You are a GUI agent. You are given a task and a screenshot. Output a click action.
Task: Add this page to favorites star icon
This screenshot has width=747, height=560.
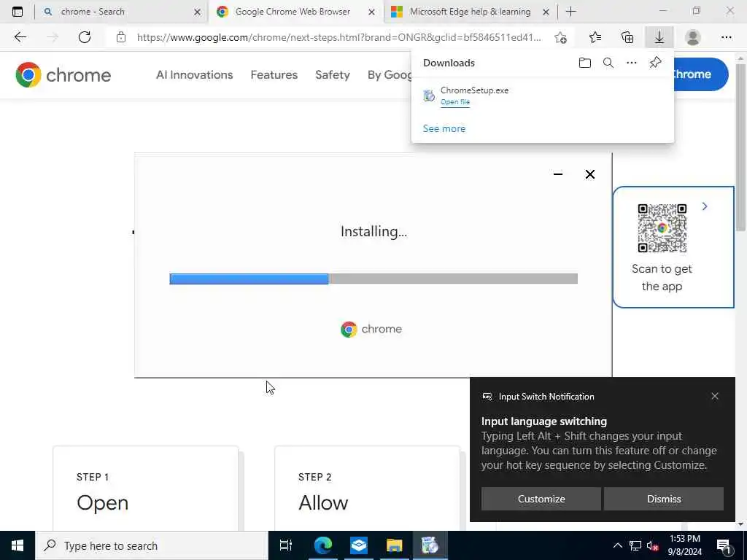[x=561, y=38]
